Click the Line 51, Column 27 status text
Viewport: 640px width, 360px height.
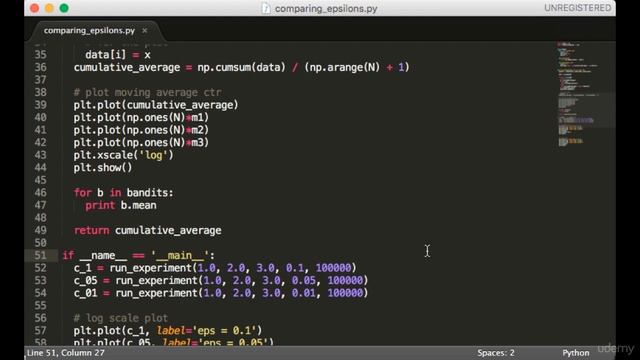click(66, 353)
